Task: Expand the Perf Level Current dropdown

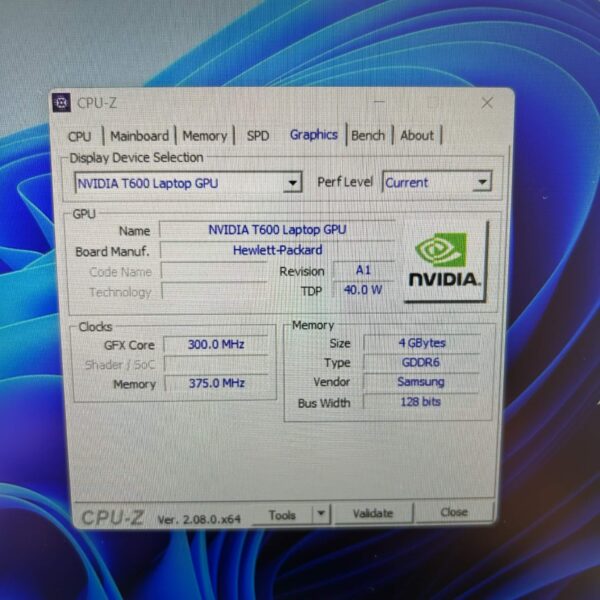Action: [x=437, y=182]
